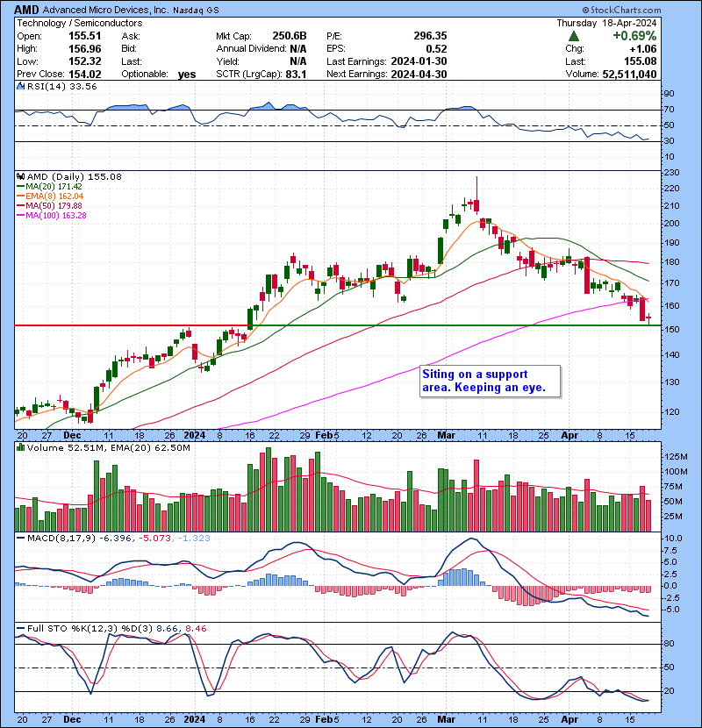Click the 2024 label on price chart date axis
This screenshot has height=728, width=702.
[194, 436]
